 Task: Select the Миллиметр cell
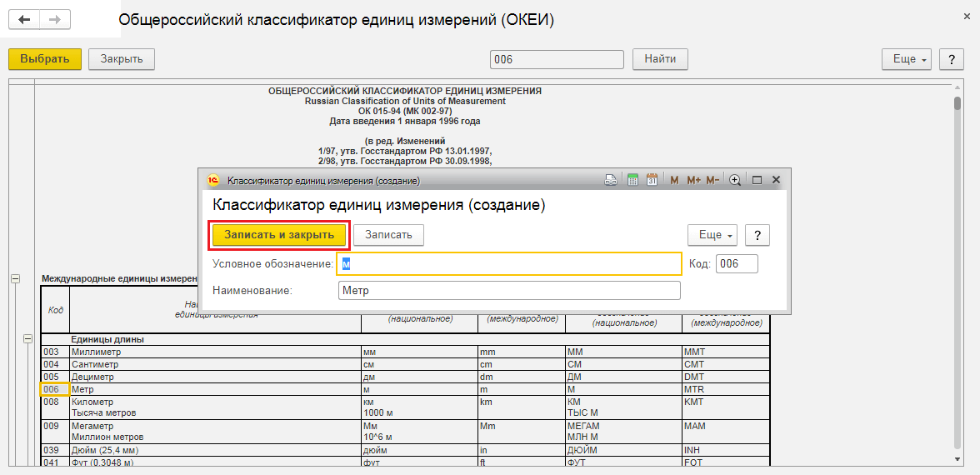point(215,352)
